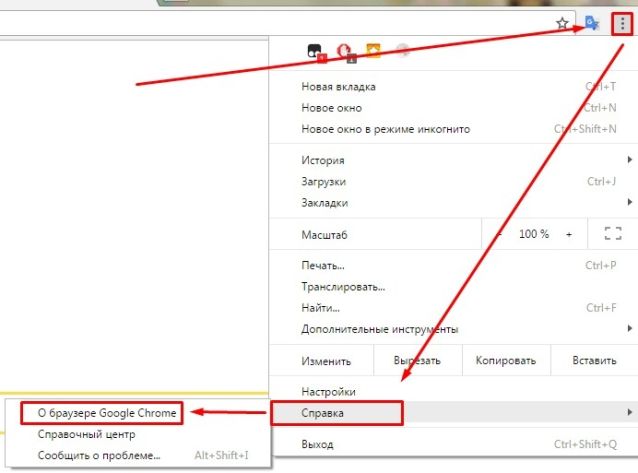638x473 pixels.
Task: Click the Вырезать button
Action: tap(417, 361)
